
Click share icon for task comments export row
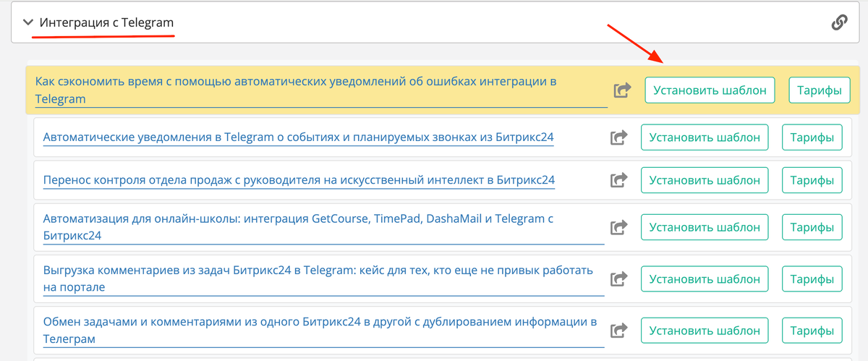pos(618,279)
